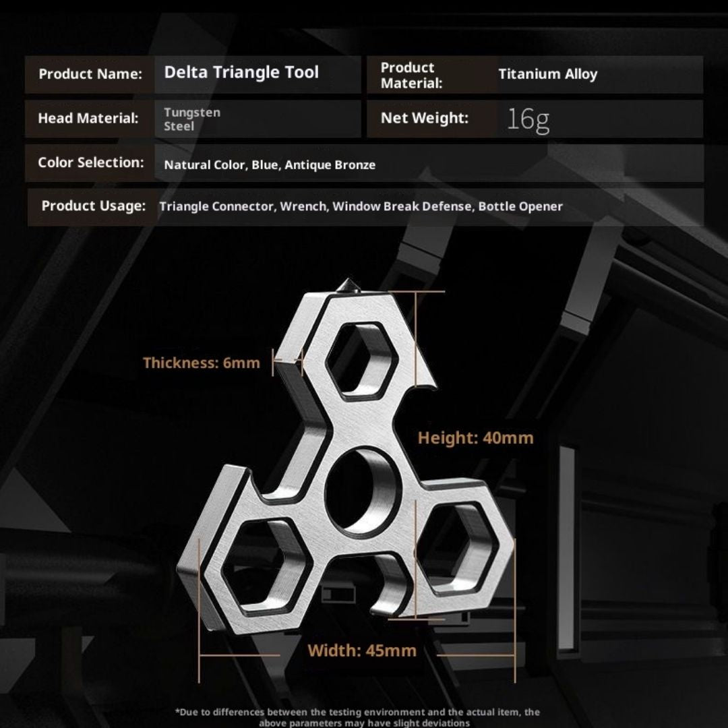Select the Titanium Alloy value
This screenshot has height=728, width=728.
[x=547, y=74]
